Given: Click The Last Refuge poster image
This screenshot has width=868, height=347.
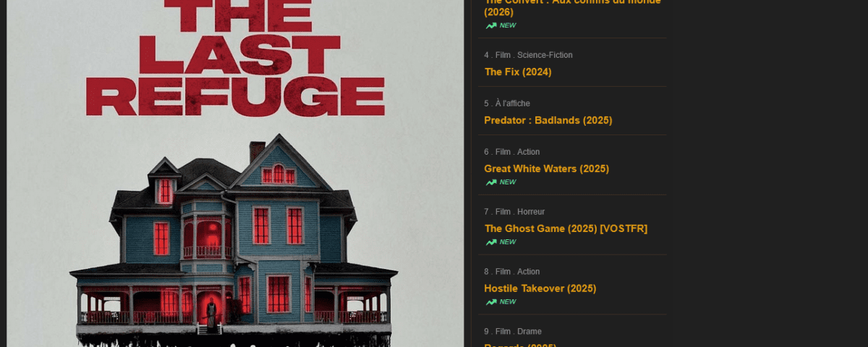Looking at the screenshot, I should [235, 173].
